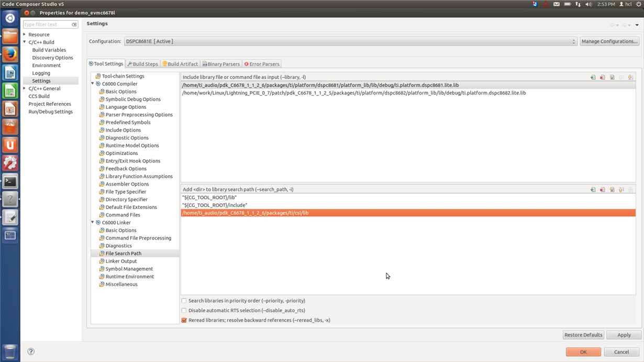Open Ubuntu One launcher icon
This screenshot has height=362, width=644.
[x=10, y=145]
